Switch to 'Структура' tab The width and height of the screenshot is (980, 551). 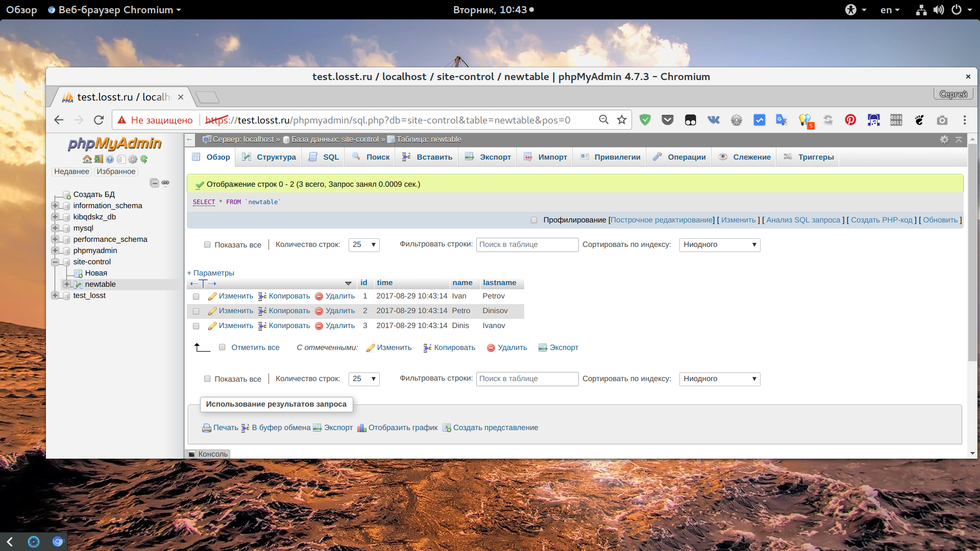pyautogui.click(x=269, y=157)
